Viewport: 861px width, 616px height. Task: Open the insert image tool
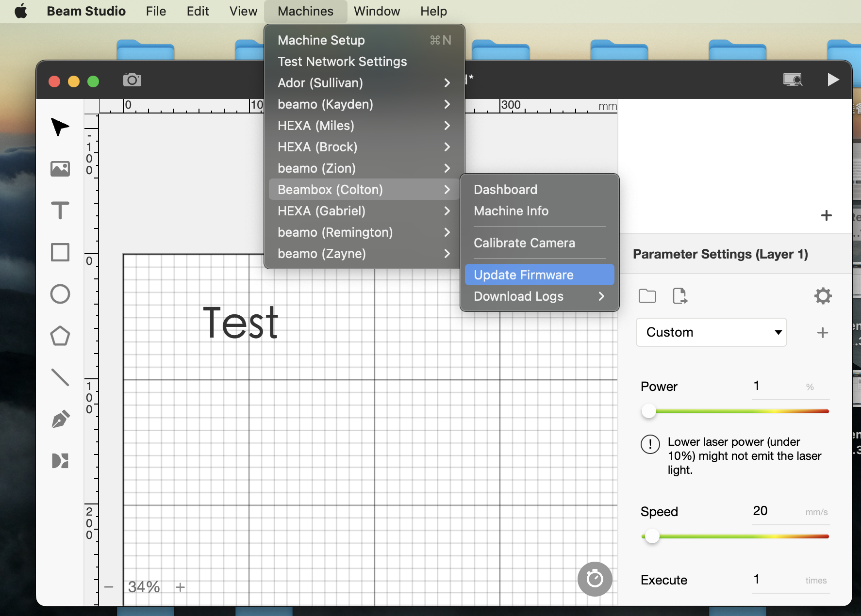pos(60,169)
